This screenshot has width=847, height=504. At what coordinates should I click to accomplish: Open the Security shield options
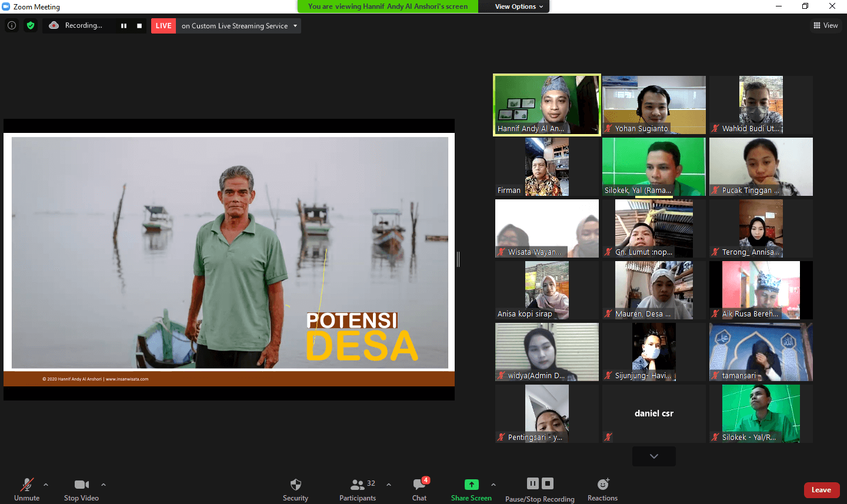[295, 489]
